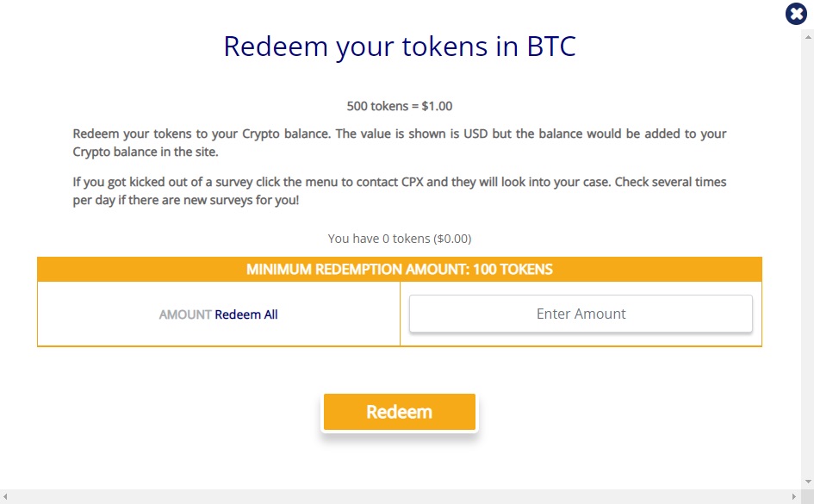The image size is (814, 504).
Task: Click the '500 tokens = $1.00' rate text
Action: 399,106
